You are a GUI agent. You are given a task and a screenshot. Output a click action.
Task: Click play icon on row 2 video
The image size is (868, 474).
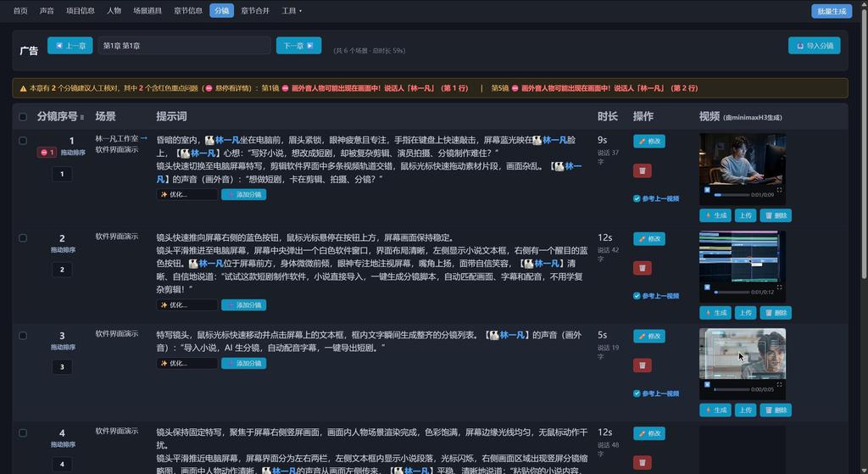707,287
